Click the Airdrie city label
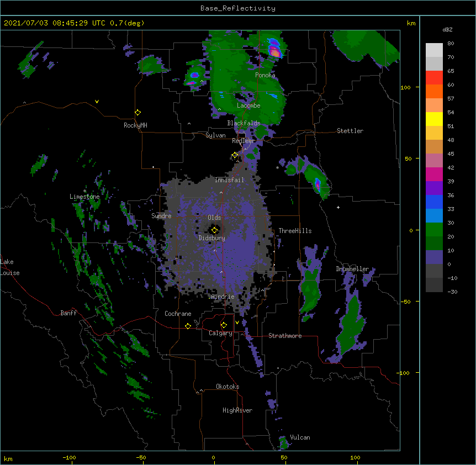476x465 pixels. (223, 297)
